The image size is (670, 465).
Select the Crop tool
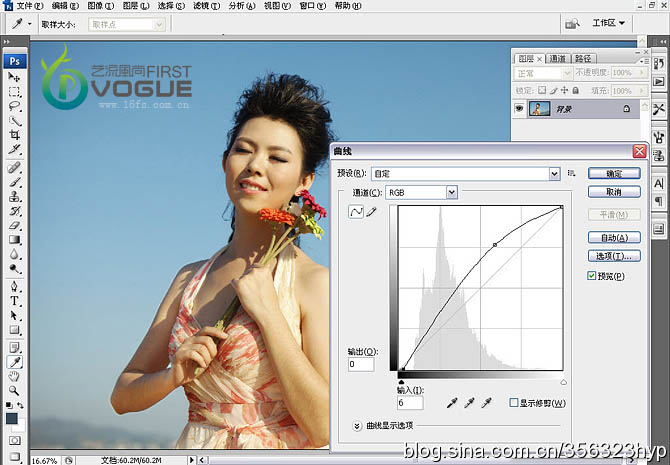click(14, 134)
